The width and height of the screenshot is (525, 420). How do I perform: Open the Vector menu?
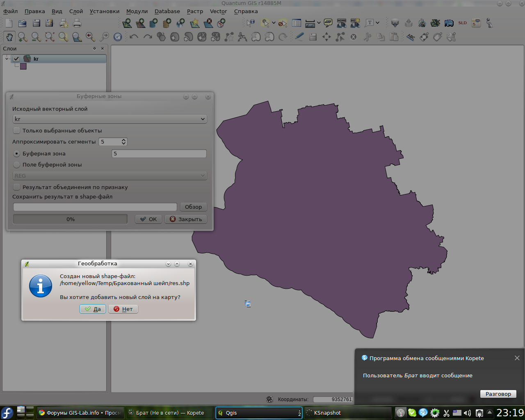[x=218, y=11]
